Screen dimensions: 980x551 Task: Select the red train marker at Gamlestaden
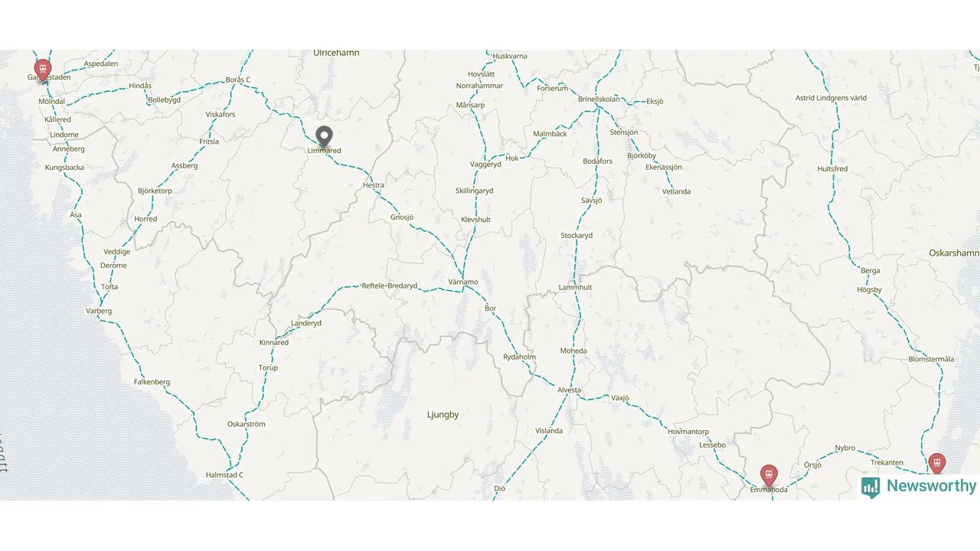43,70
